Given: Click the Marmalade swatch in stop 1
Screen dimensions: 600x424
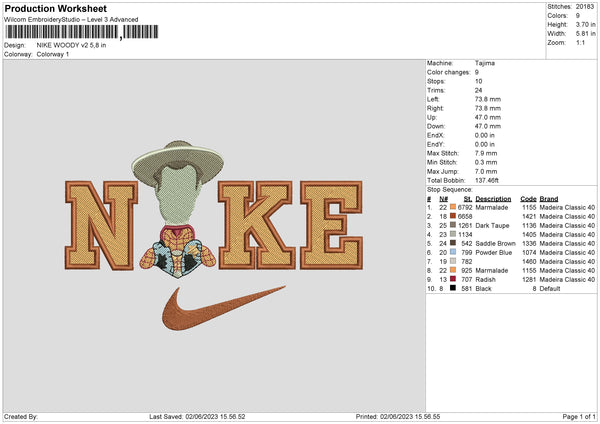Looking at the screenshot, I should click(453, 207).
